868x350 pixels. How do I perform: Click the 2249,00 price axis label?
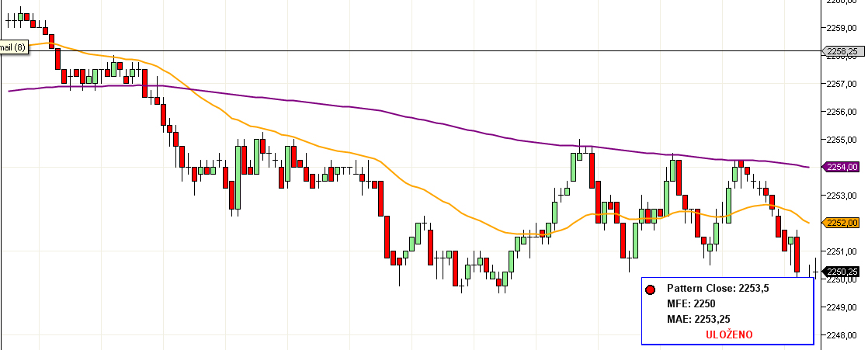(x=844, y=307)
